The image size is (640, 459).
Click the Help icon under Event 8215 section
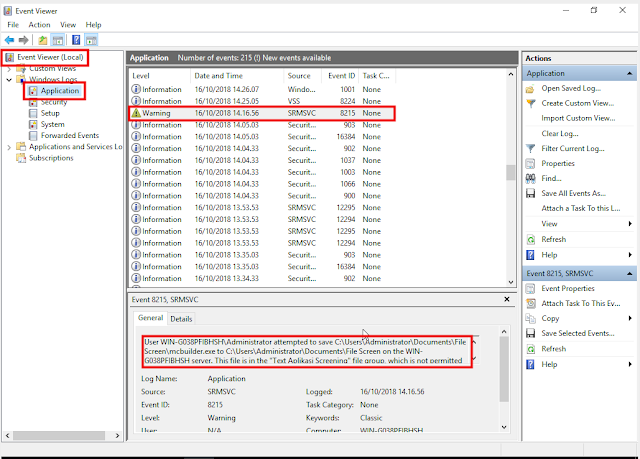tap(530, 364)
